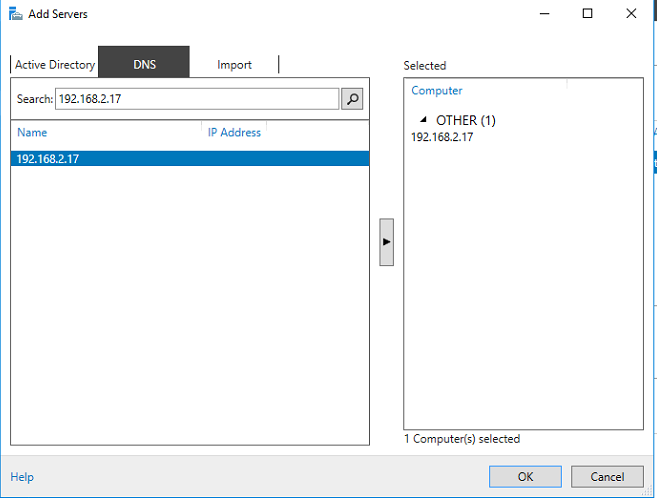Open the DNS tab
657x498 pixels.
144,65
